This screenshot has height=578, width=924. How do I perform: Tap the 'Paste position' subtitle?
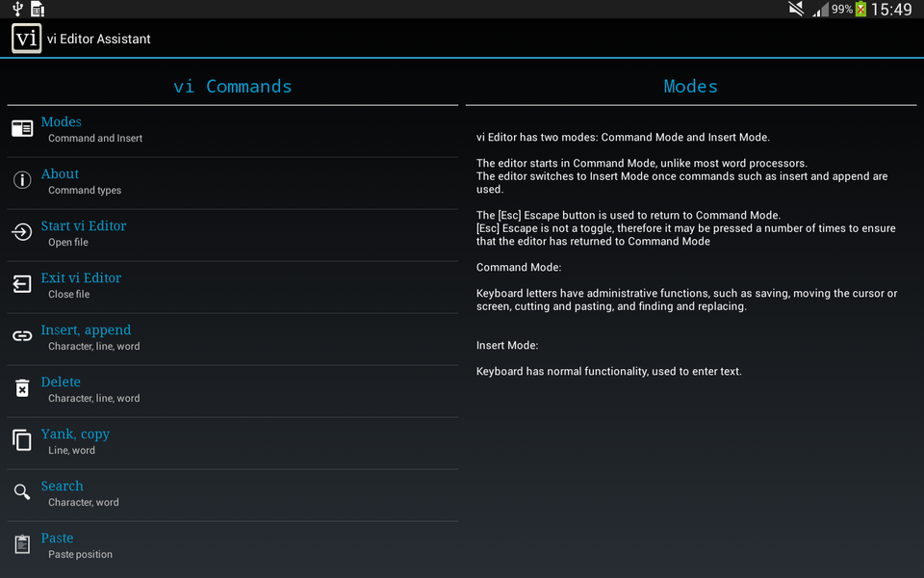[80, 554]
